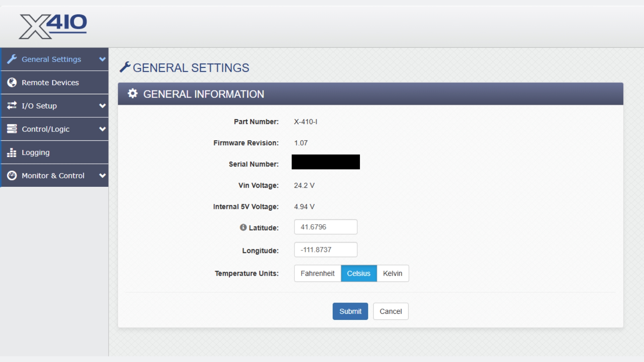Select Kelvin as temperature unit
The width and height of the screenshot is (644, 362).
pos(392,274)
